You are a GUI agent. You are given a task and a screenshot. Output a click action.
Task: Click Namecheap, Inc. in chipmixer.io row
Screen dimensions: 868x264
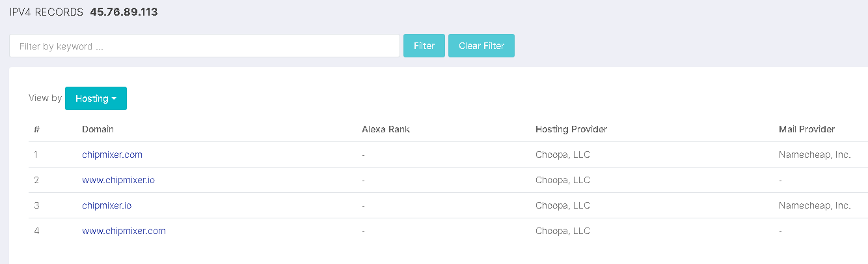click(x=815, y=205)
